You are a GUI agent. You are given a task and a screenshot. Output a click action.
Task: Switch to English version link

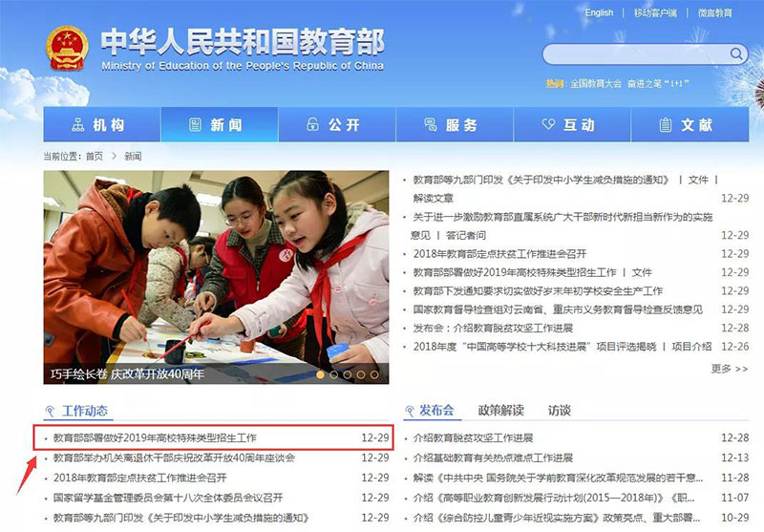click(599, 12)
